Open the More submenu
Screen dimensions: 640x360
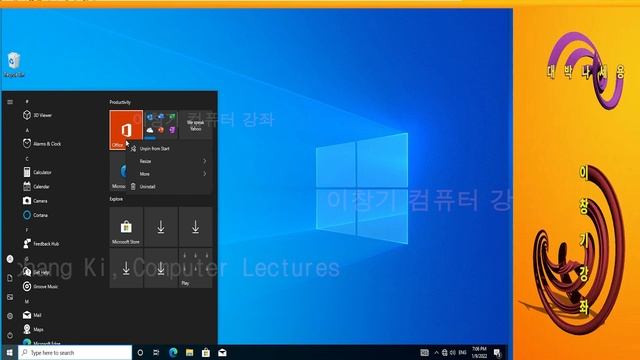pos(169,174)
